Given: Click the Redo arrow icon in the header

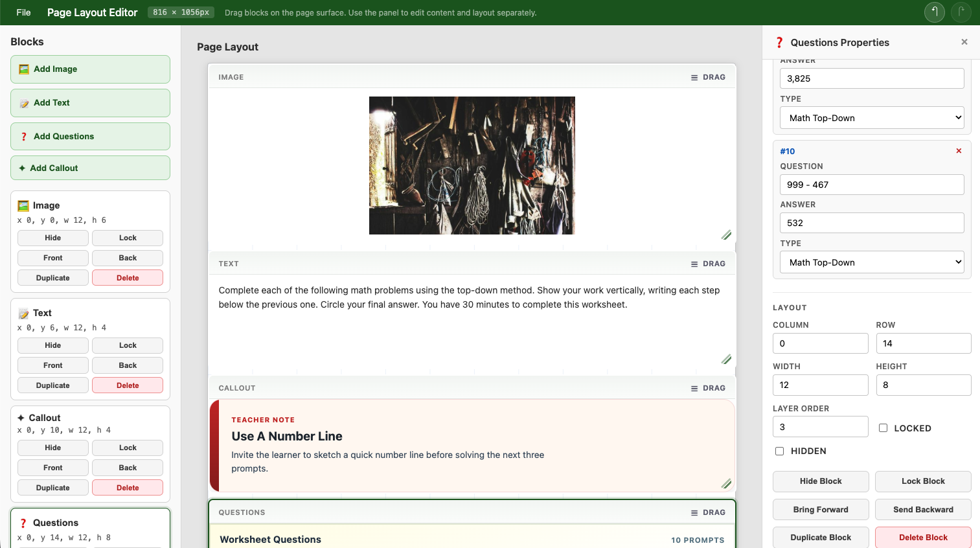Looking at the screenshot, I should 961,12.
